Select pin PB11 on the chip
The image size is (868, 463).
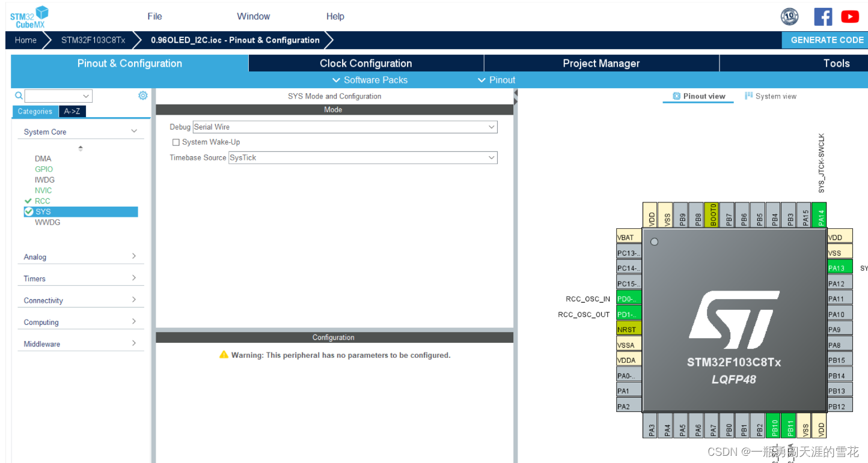789,425
